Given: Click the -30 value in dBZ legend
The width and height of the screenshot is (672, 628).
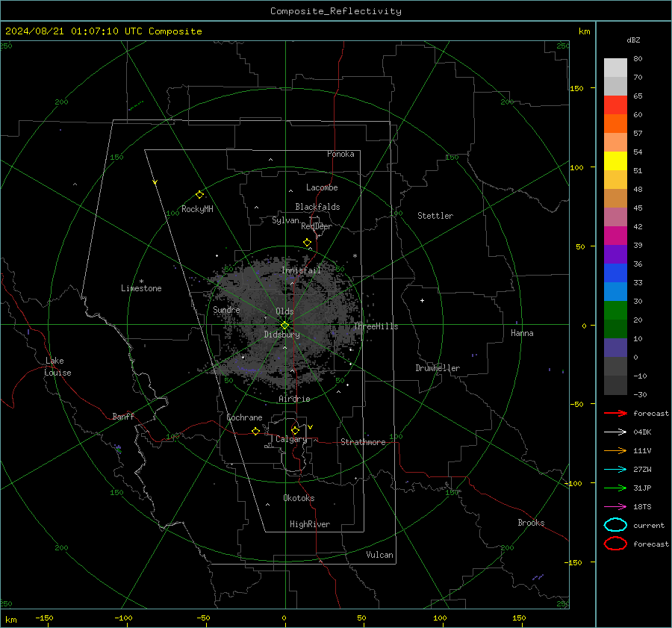Looking at the screenshot, I should pyautogui.click(x=640, y=394).
